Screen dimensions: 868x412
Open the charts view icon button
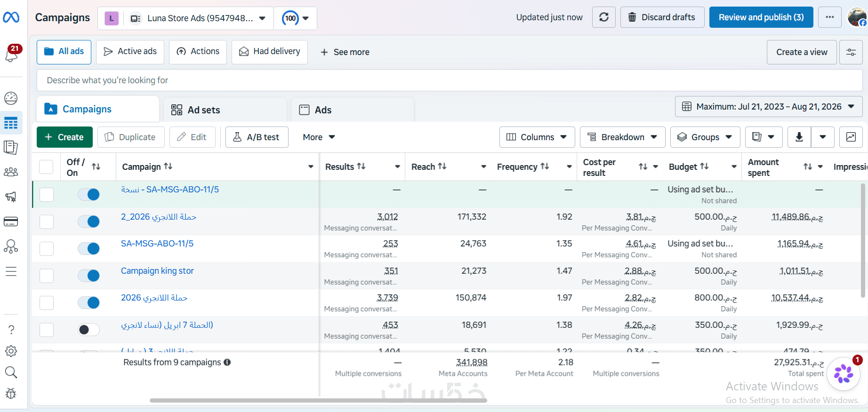(x=851, y=137)
